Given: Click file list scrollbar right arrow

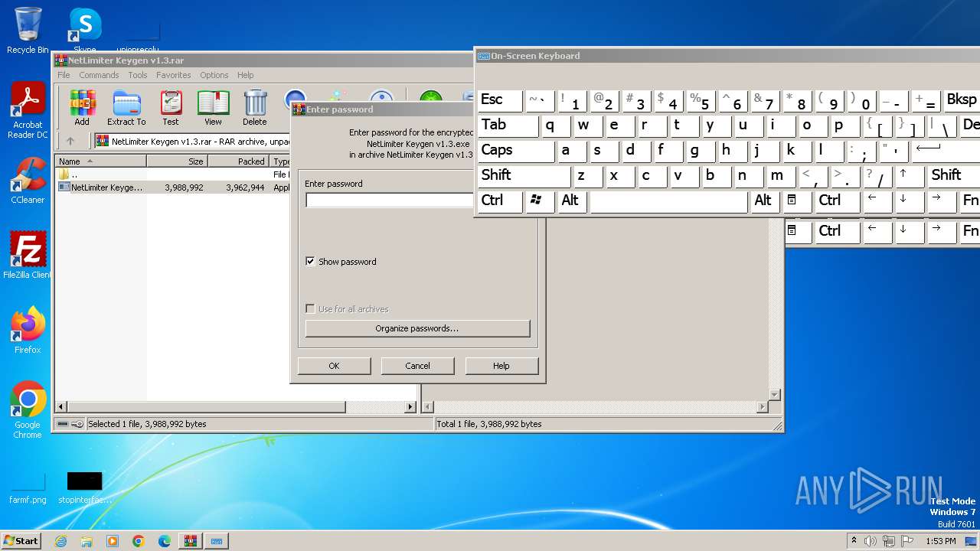Looking at the screenshot, I should coord(410,407).
